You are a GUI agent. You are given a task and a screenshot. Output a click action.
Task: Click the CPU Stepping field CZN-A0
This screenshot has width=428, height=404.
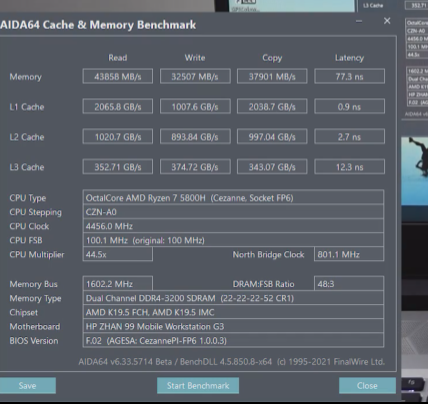pos(233,212)
